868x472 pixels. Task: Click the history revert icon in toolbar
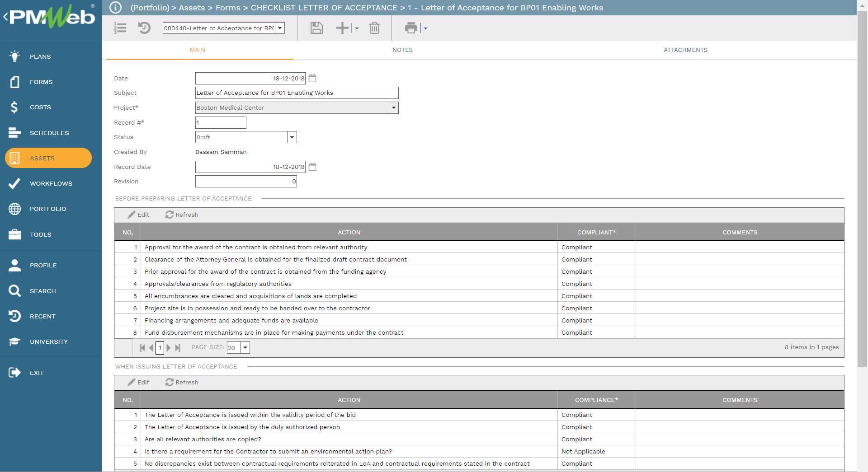[x=144, y=28]
